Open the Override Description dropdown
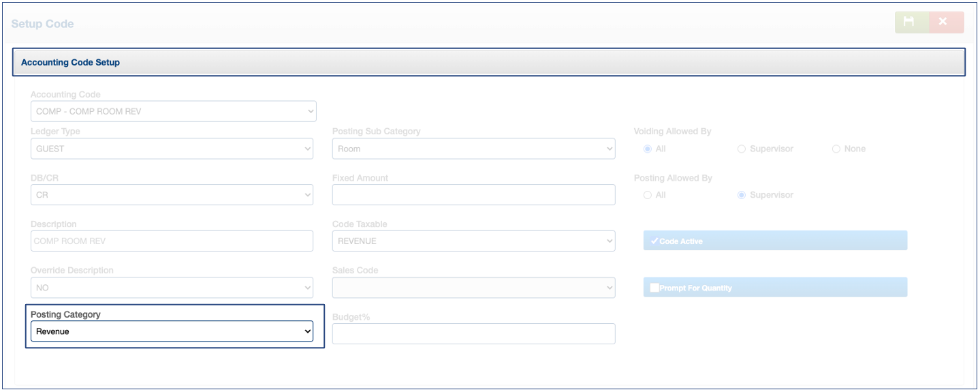980x392 pixels. point(172,288)
